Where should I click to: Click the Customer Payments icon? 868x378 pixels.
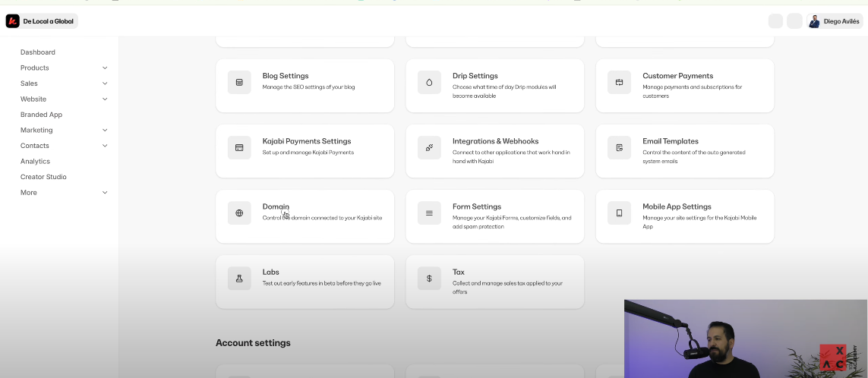pyautogui.click(x=619, y=82)
